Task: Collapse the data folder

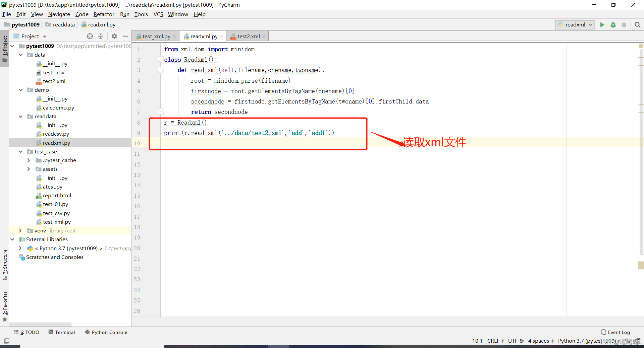Action: click(x=21, y=55)
